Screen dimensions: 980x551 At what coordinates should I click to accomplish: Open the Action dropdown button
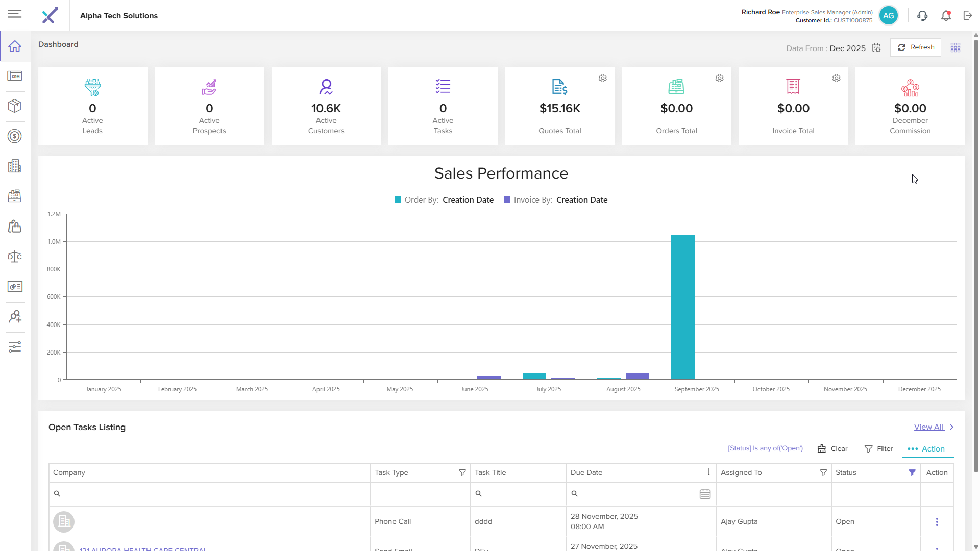927,449
